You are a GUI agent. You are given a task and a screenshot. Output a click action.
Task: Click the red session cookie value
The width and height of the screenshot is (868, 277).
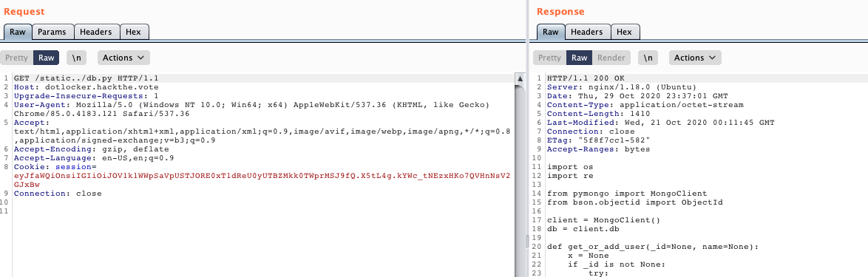pos(262,180)
